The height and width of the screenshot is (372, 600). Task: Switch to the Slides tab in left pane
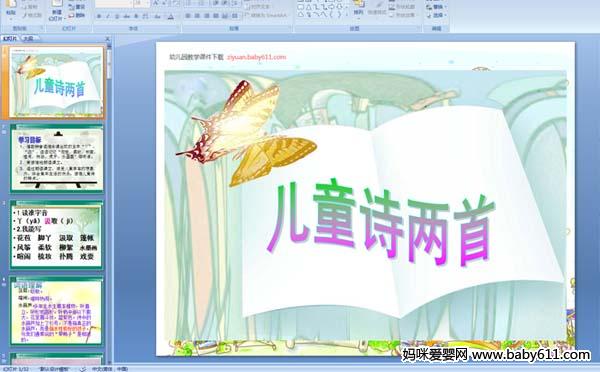coord(10,38)
